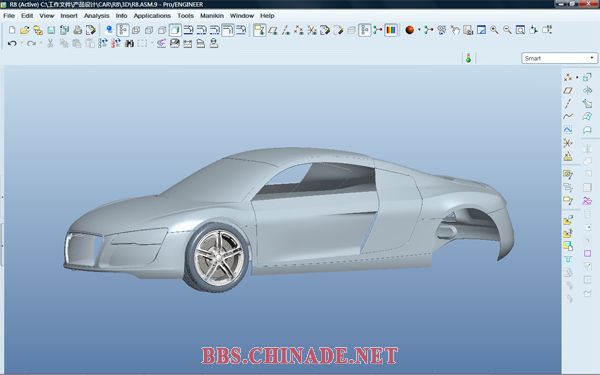Print the model using the printer icon
Viewport: 600px width, 375px height.
point(78,30)
